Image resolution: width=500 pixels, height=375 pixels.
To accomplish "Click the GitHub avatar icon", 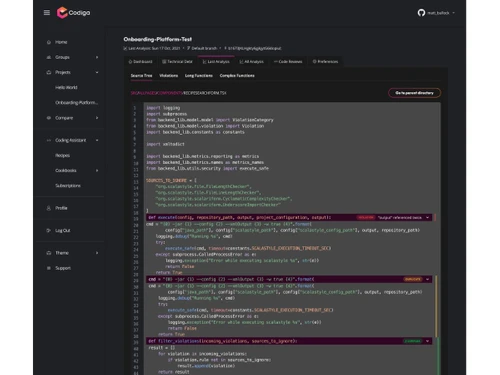I will [421, 13].
